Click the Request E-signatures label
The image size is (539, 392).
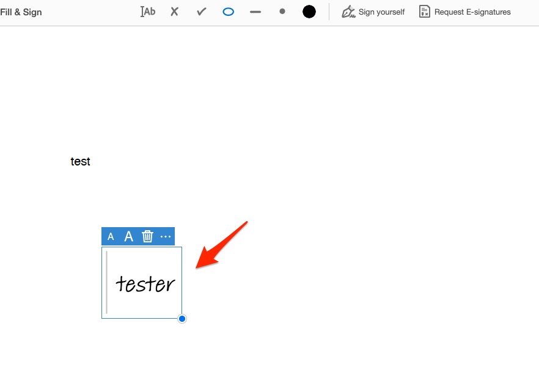tap(472, 12)
